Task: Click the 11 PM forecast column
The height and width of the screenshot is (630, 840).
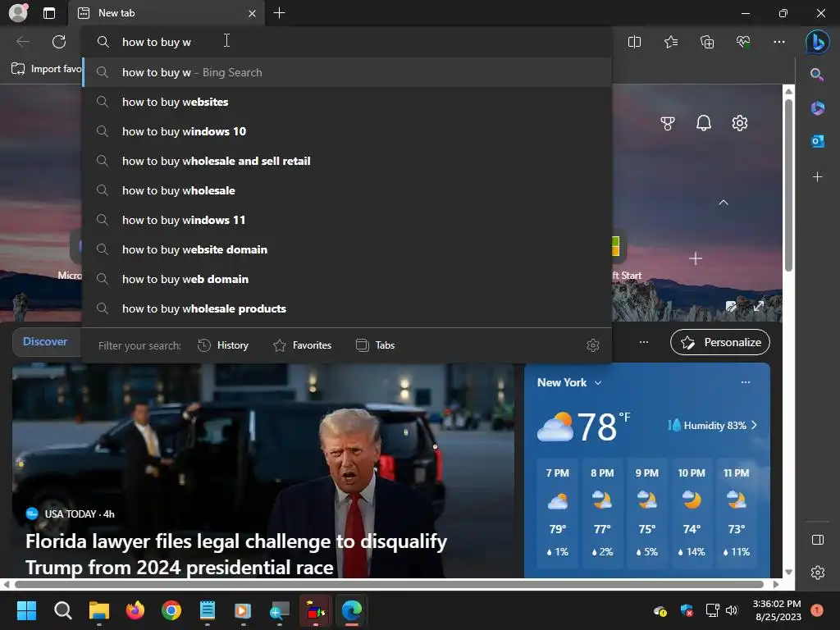Action: click(x=736, y=512)
